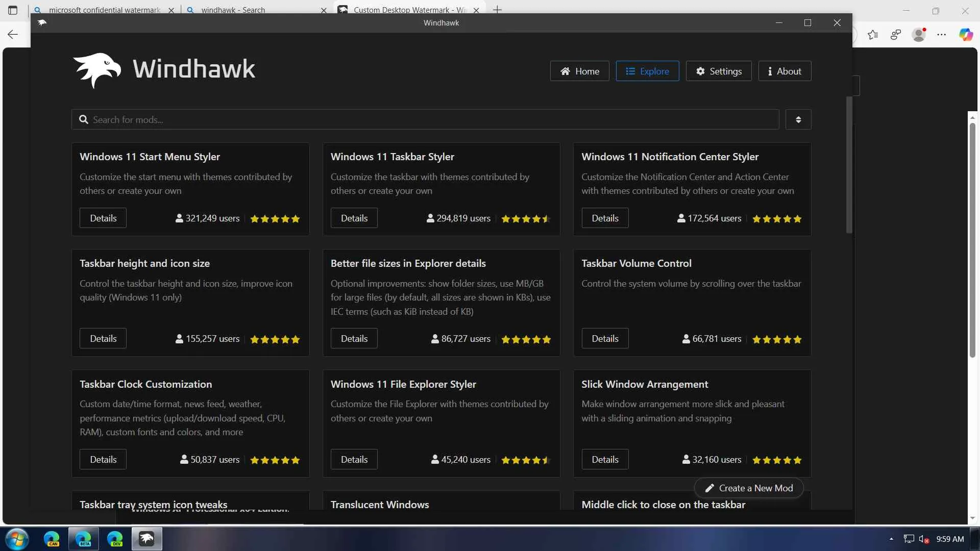The height and width of the screenshot is (551, 980).
Task: Open Details for Taskbar Volume Control
Action: pos(605,338)
